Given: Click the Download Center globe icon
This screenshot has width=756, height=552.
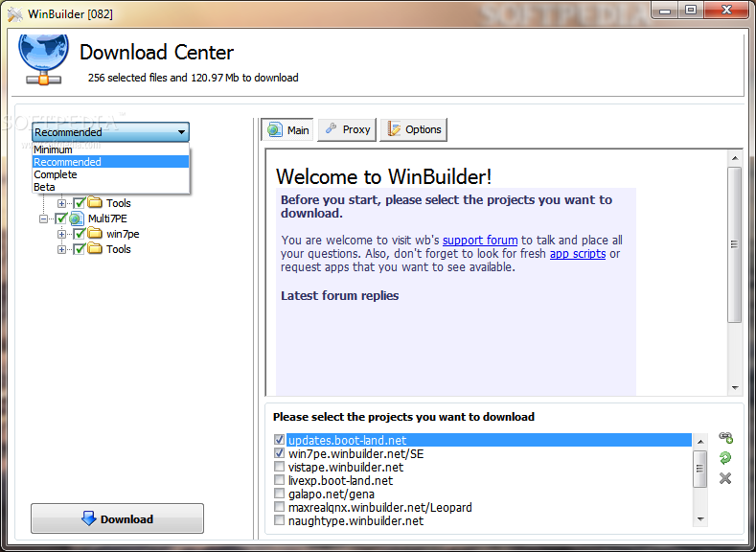Looking at the screenshot, I should (43, 59).
